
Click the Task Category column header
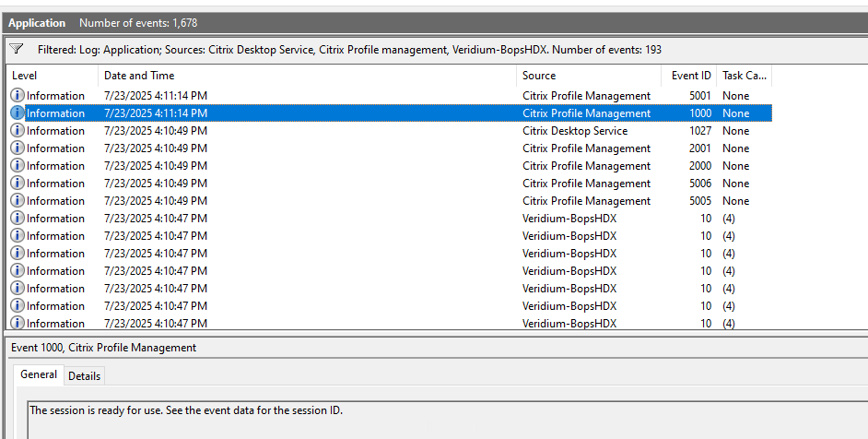(x=744, y=76)
